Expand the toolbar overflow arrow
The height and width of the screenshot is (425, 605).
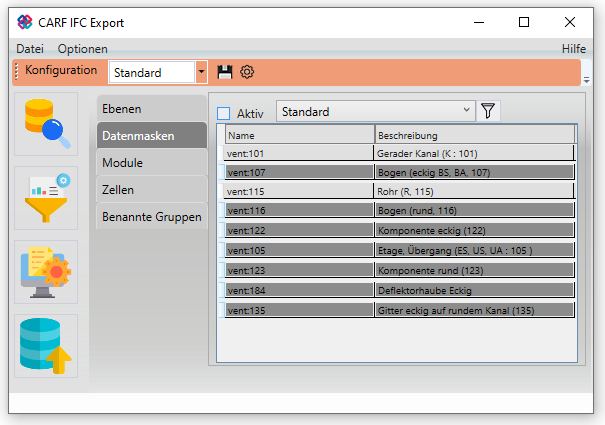[x=586, y=80]
